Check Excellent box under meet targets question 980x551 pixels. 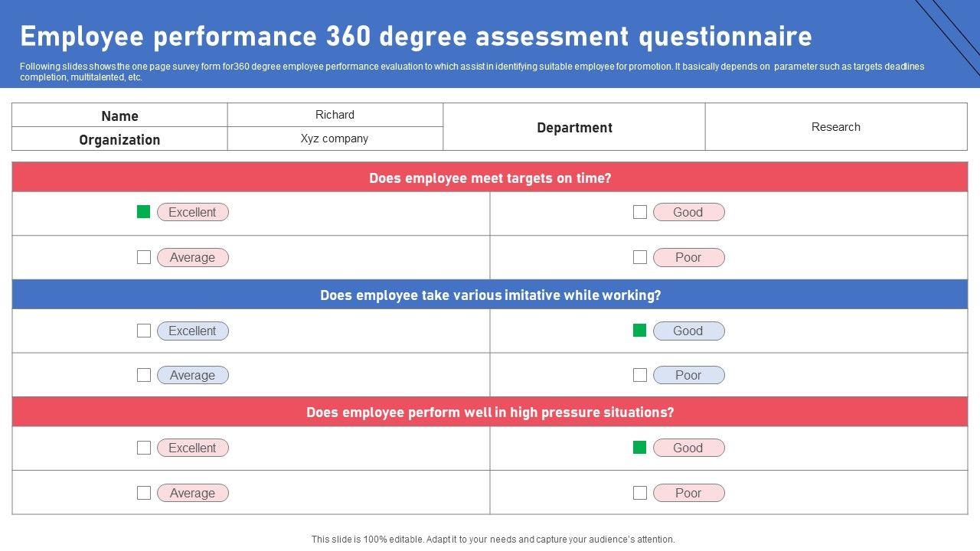[x=143, y=212]
